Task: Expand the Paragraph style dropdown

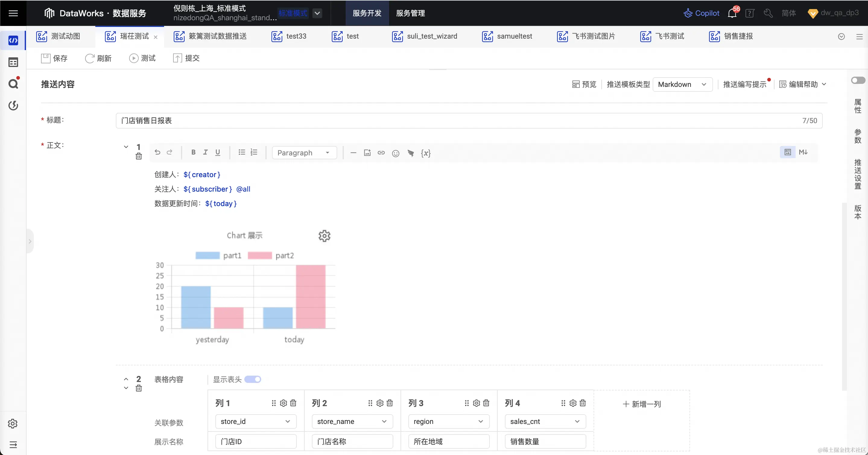Action: [x=304, y=153]
